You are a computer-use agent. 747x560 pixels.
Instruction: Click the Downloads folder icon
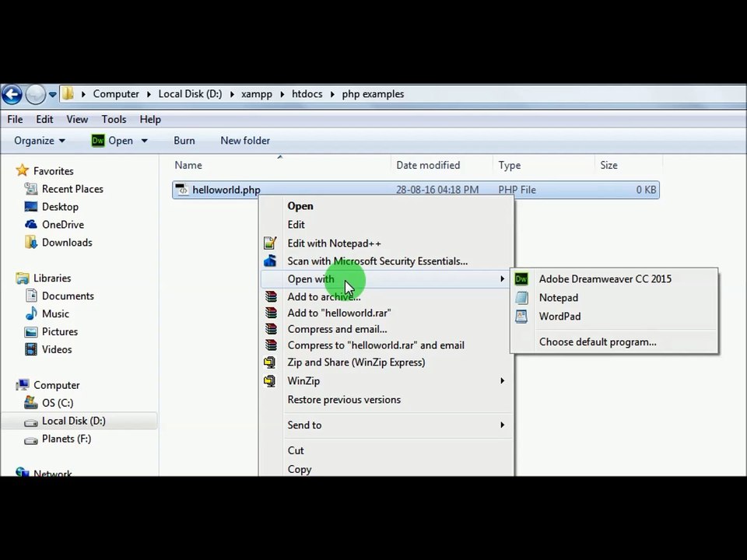[x=31, y=242]
